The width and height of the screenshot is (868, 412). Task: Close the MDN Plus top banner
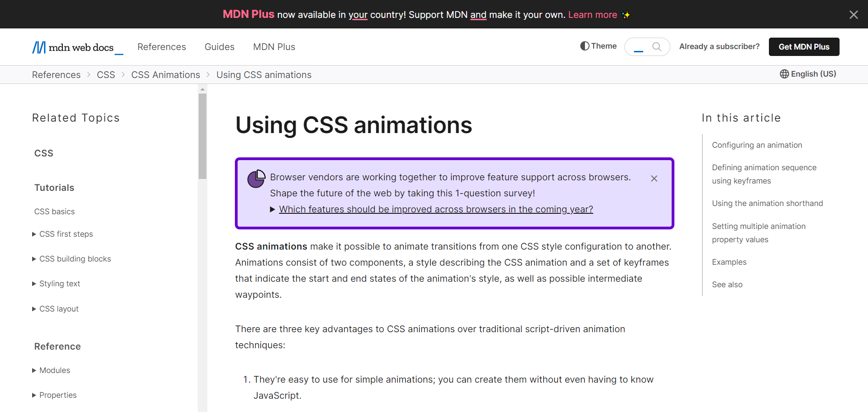coord(853,15)
